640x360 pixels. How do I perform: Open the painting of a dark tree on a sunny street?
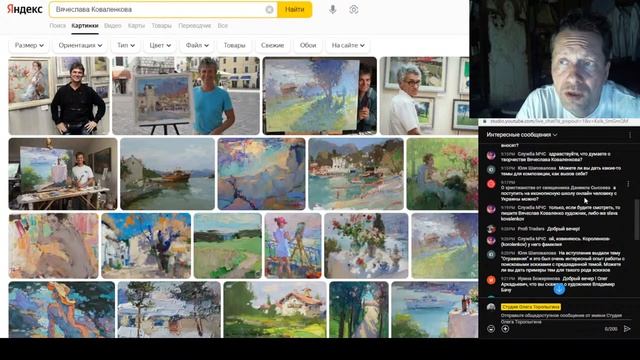pyautogui.click(x=146, y=246)
